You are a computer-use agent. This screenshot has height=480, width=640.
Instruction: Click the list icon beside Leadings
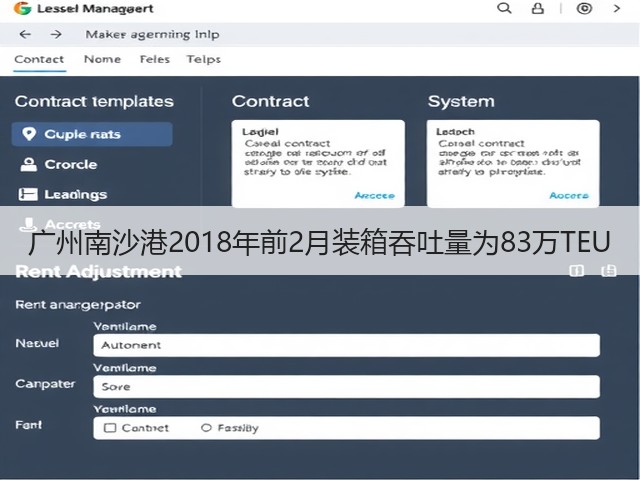(x=28, y=194)
